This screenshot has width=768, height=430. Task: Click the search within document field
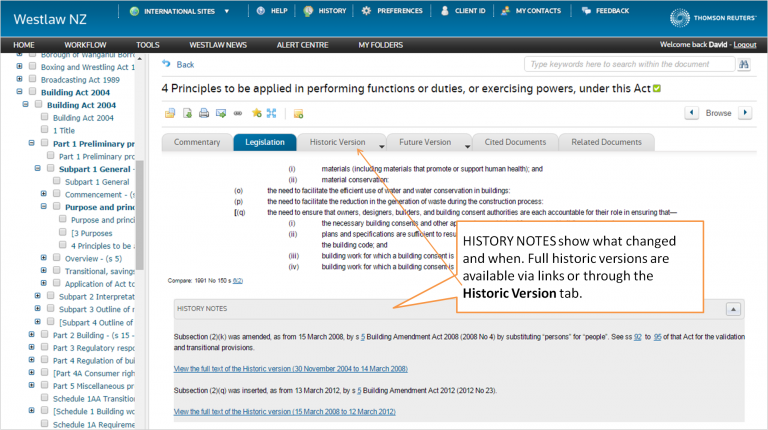pos(629,64)
